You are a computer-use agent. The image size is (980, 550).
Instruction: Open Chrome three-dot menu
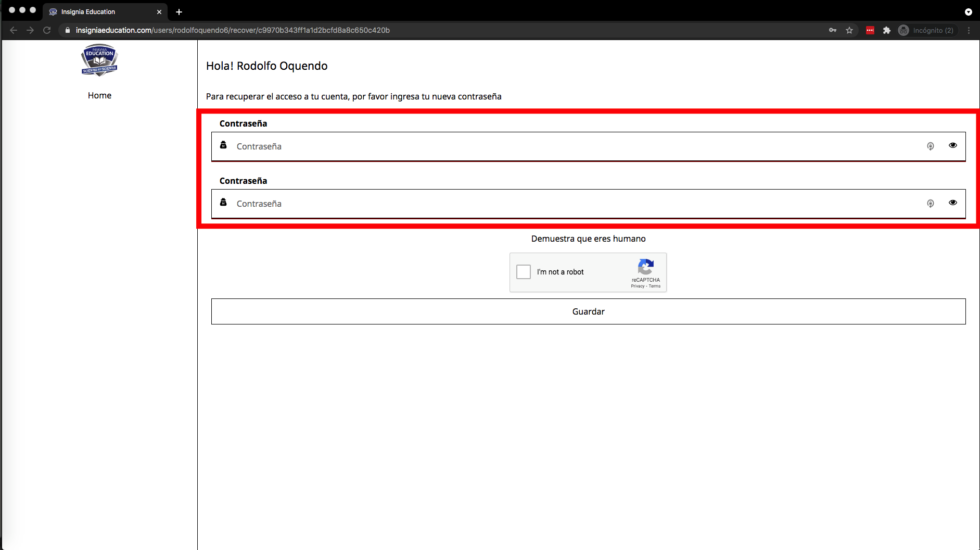969,30
